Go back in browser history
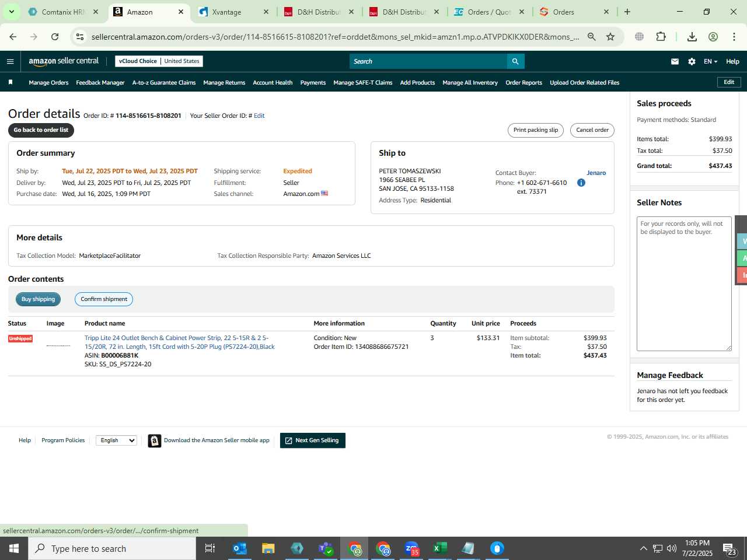 (13, 37)
